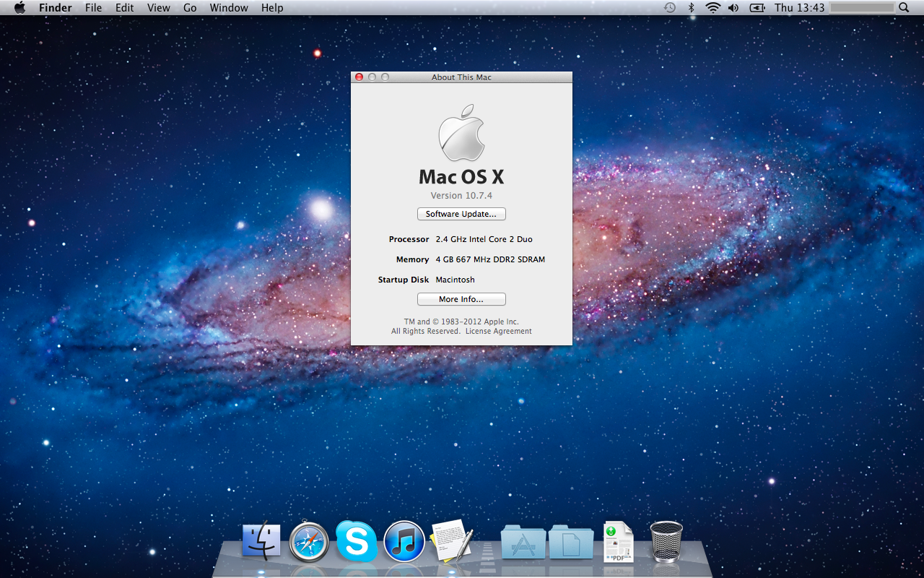Image resolution: width=924 pixels, height=578 pixels.
Task: Open the Finder menu
Action: (x=56, y=8)
